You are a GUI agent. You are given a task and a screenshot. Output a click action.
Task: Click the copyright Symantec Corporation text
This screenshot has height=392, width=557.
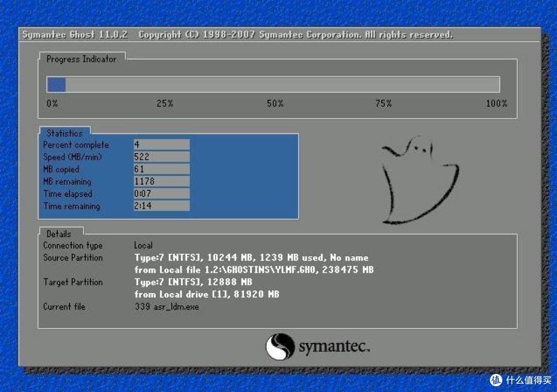(296, 35)
